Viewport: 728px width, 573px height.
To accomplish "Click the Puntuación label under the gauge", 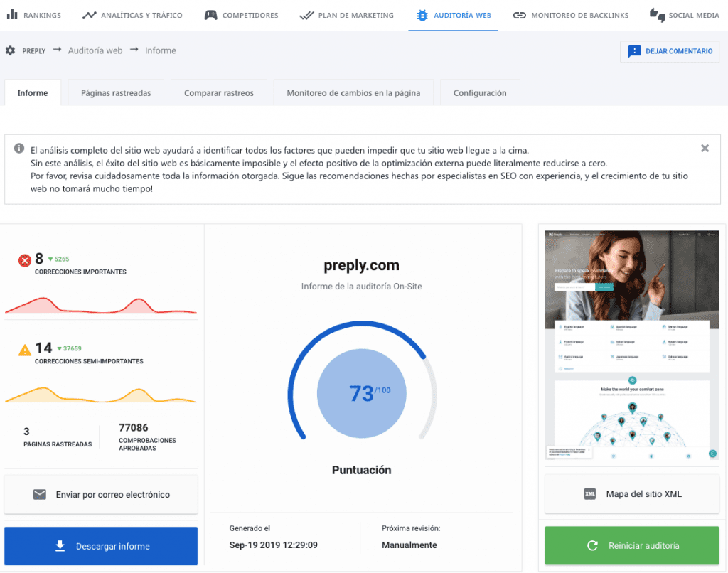I will tap(362, 470).
